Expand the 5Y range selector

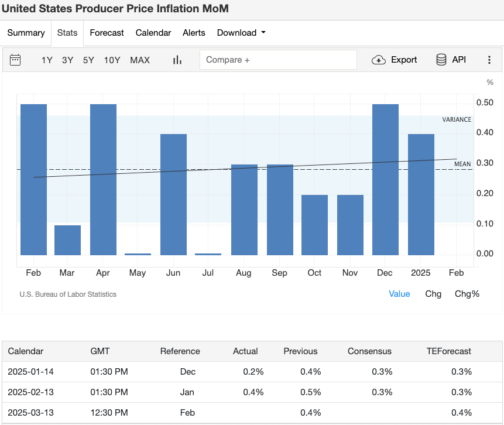coord(88,60)
